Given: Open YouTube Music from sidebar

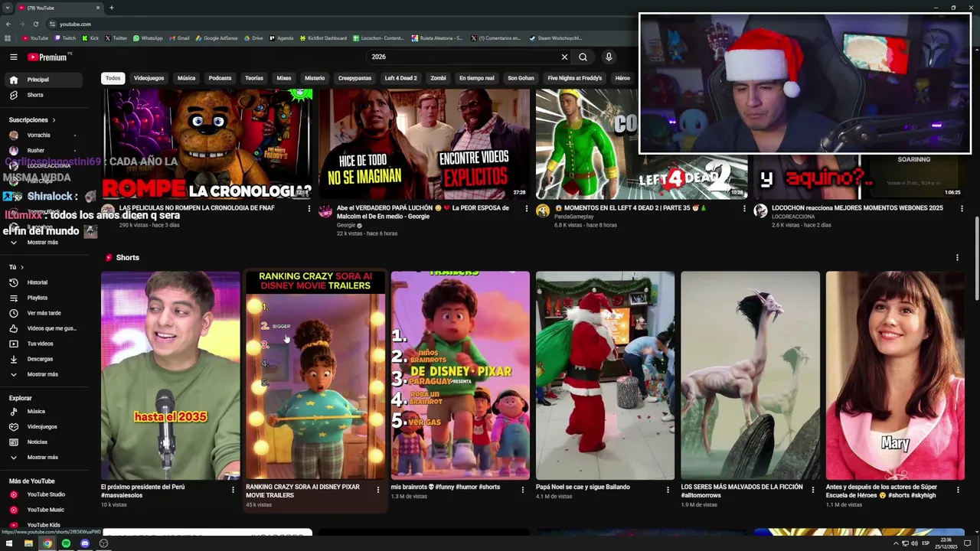Looking at the screenshot, I should [46, 510].
